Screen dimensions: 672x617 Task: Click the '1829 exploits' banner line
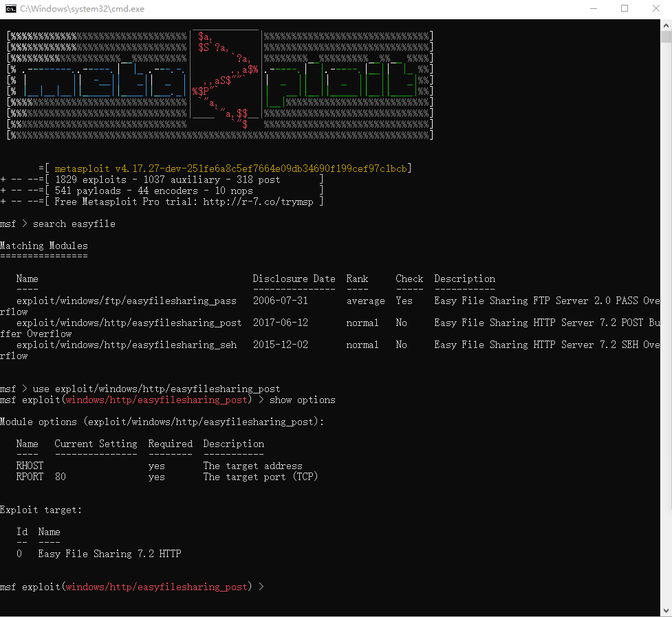click(x=168, y=180)
